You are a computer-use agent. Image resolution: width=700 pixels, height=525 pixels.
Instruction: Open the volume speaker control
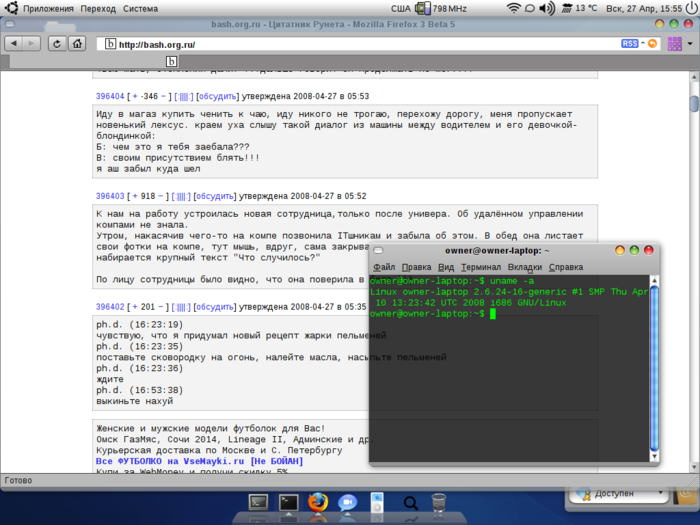[x=546, y=8]
